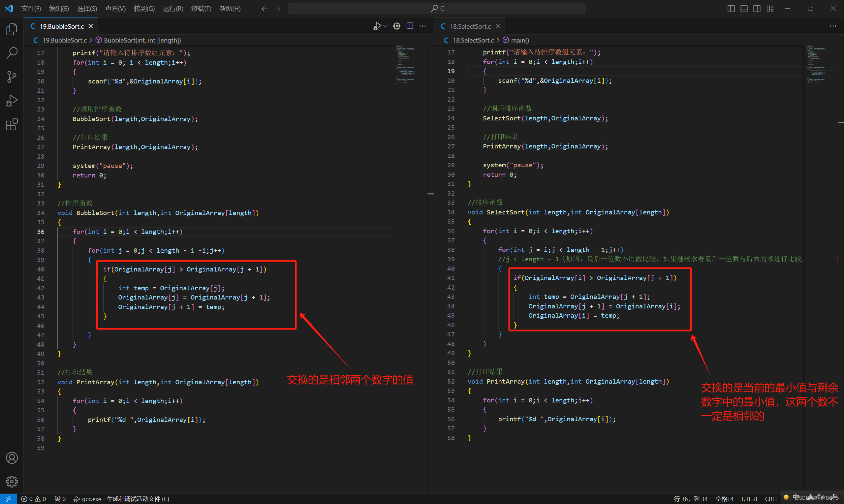Screen dimensions: 844x504
Task: Go to line via 行 36, 列 34 indicator
Action: pos(690,499)
